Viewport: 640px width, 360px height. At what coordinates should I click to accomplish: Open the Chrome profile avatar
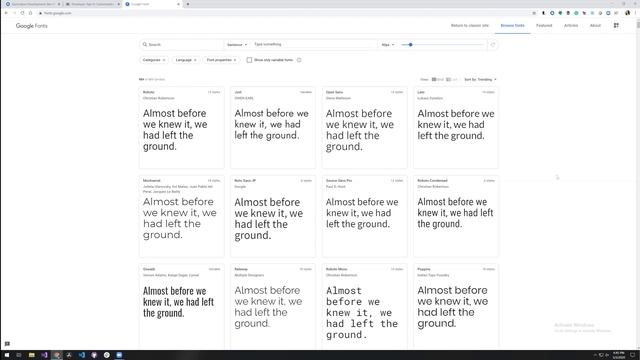[627, 13]
